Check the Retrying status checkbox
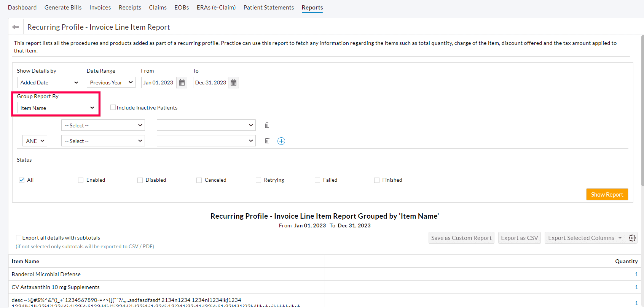This screenshot has width=644, height=308. coord(258,180)
